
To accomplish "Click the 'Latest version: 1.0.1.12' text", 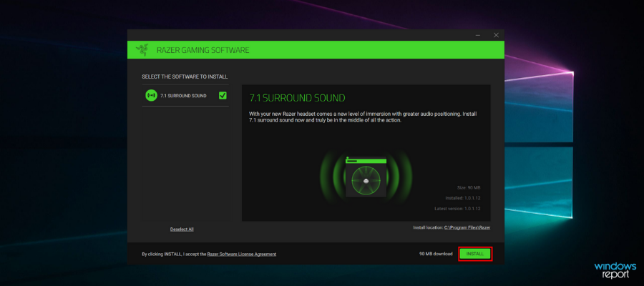I will (457, 209).
